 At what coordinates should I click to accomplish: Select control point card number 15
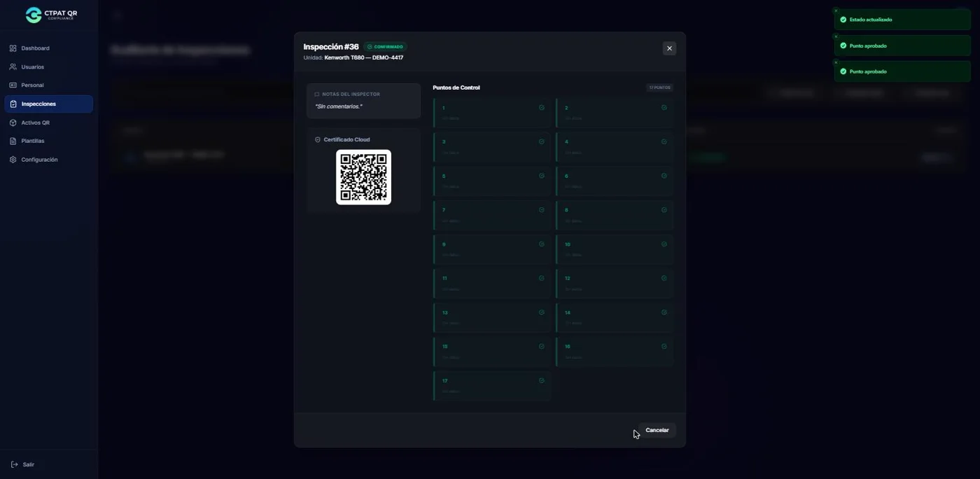point(492,352)
